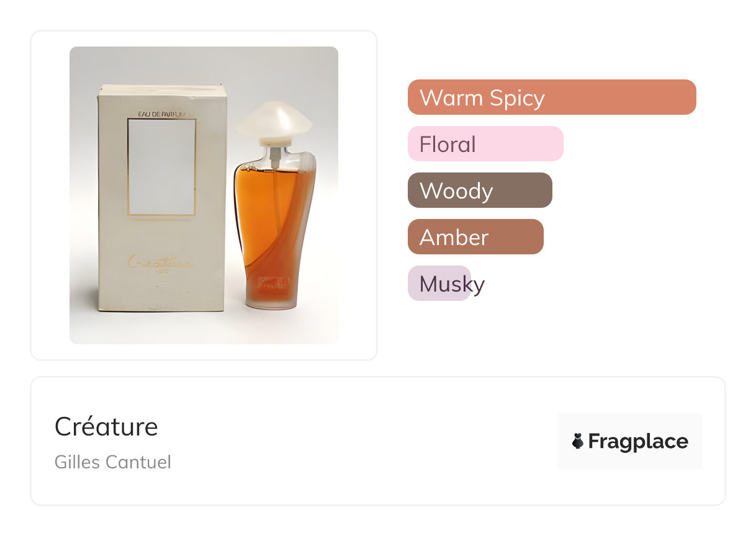The image size is (756, 536).
Task: Click the Fragplace bottle logo icon
Action: [578, 441]
